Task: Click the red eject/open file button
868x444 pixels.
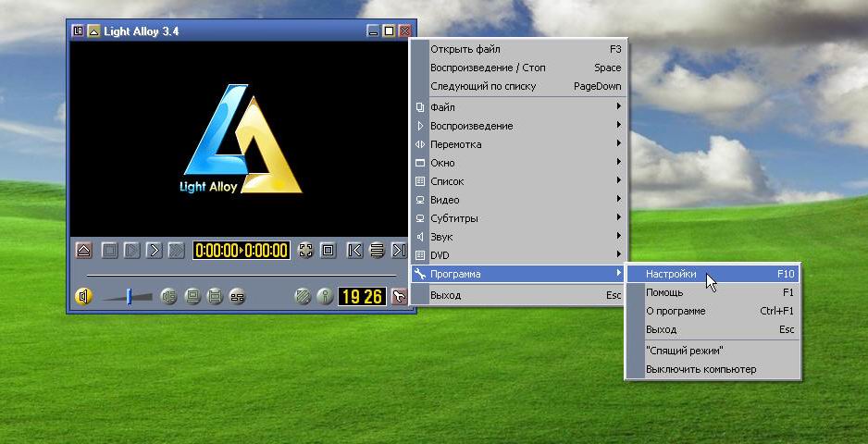Action: point(83,251)
